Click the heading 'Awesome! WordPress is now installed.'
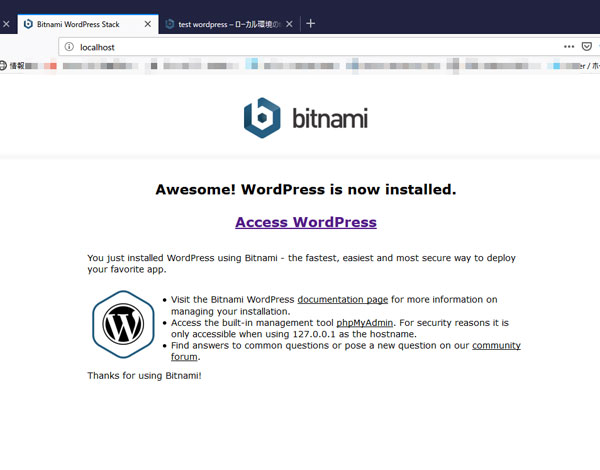The height and width of the screenshot is (470, 600). click(x=306, y=189)
